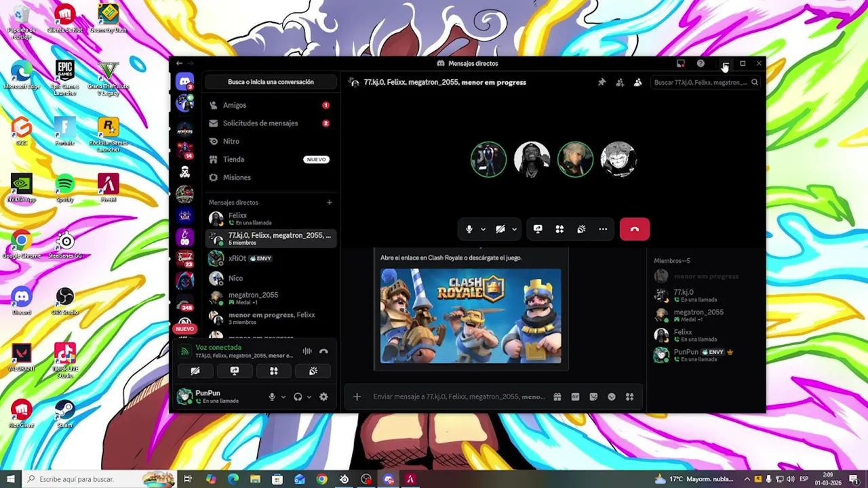868x488 pixels.
Task: Add friends to group DM icon
Action: click(x=620, y=82)
